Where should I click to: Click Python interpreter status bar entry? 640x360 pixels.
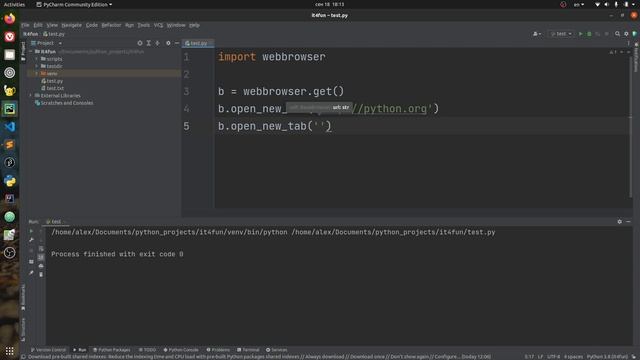pyautogui.click(x=607, y=357)
